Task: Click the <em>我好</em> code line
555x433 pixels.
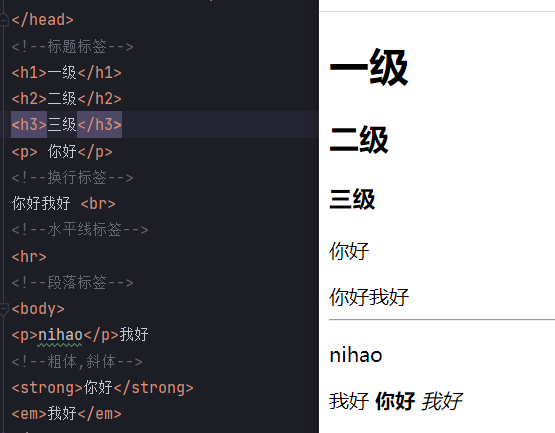Action: coord(67,414)
